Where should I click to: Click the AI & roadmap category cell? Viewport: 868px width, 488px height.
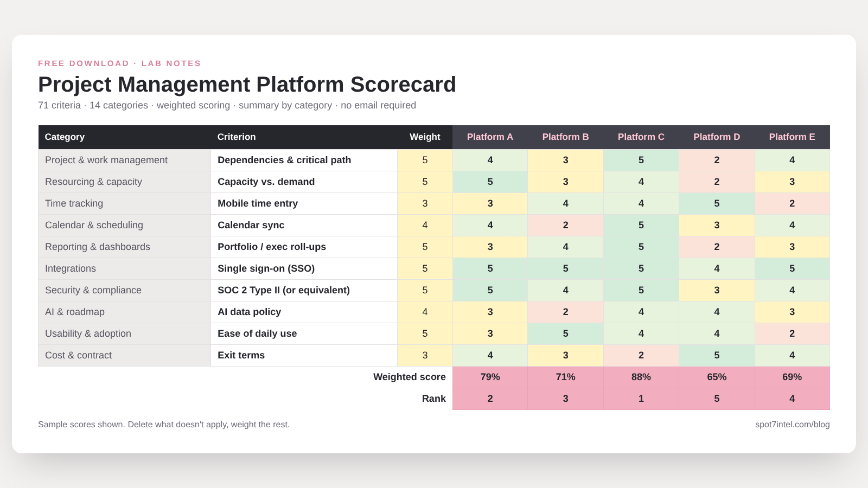point(125,312)
